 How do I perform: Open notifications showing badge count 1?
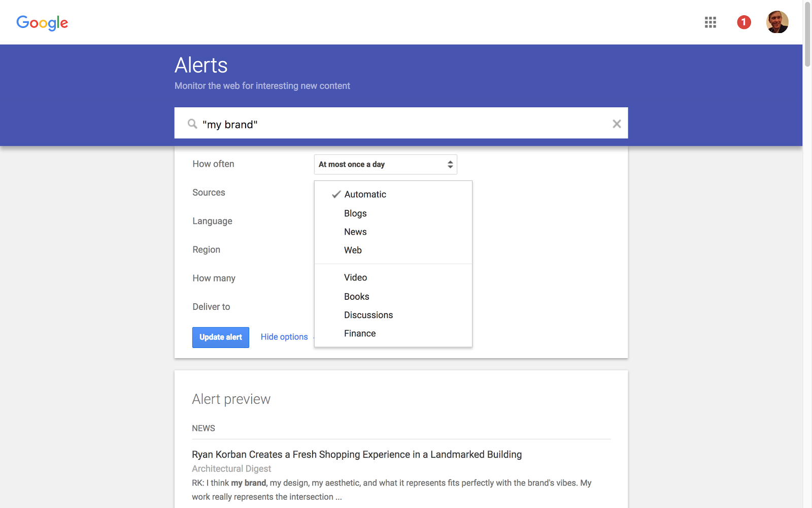pyautogui.click(x=743, y=22)
